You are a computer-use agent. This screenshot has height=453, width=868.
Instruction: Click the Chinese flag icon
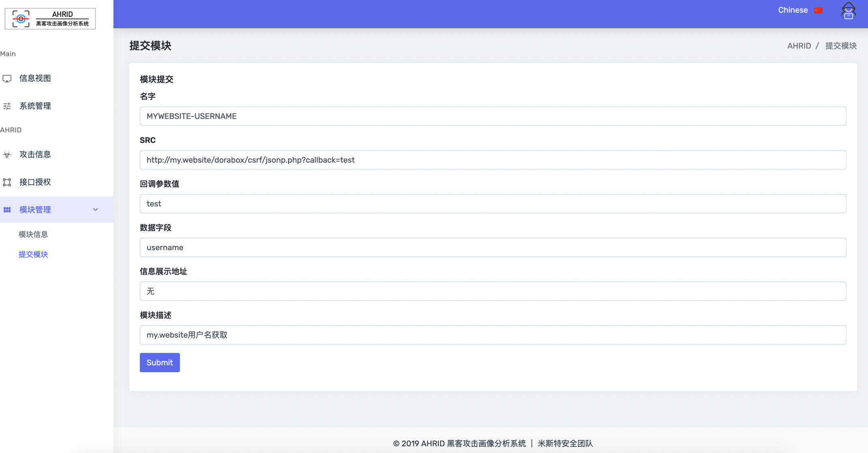coord(818,11)
